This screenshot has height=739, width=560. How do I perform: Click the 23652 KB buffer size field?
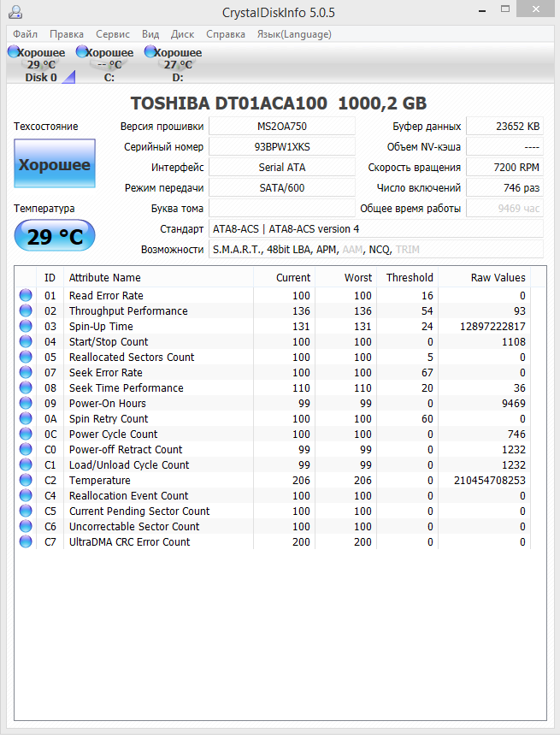[504, 127]
